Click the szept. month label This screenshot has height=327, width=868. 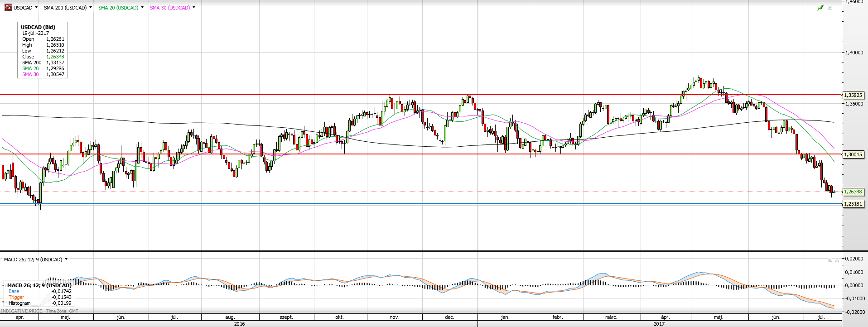[286, 317]
